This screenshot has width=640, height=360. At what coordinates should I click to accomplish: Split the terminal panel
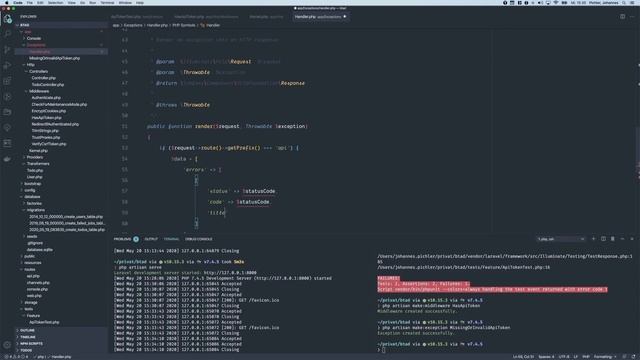click(x=603, y=239)
